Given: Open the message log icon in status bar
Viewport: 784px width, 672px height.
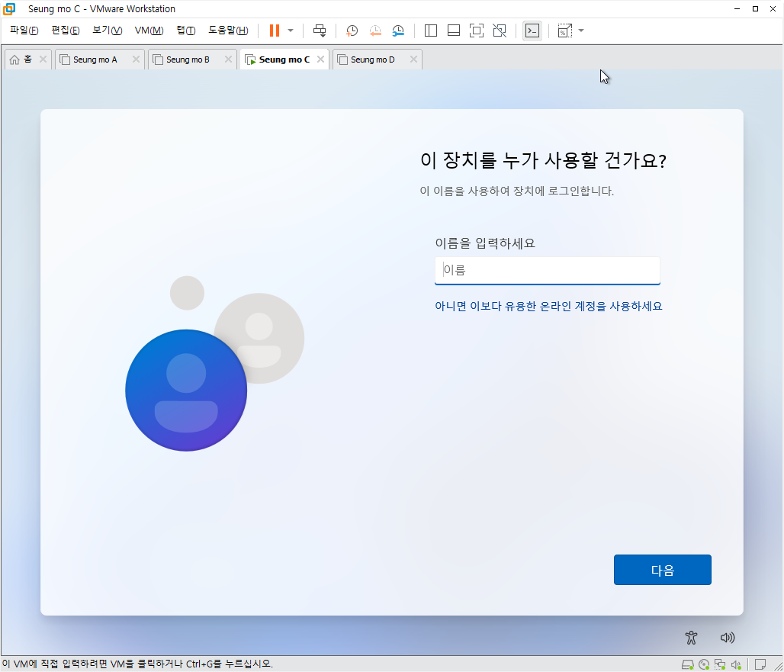Looking at the screenshot, I should [x=760, y=664].
